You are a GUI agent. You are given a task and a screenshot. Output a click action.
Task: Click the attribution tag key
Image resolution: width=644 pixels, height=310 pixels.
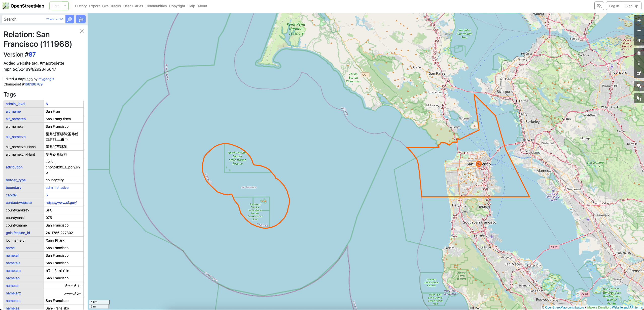pos(14,167)
